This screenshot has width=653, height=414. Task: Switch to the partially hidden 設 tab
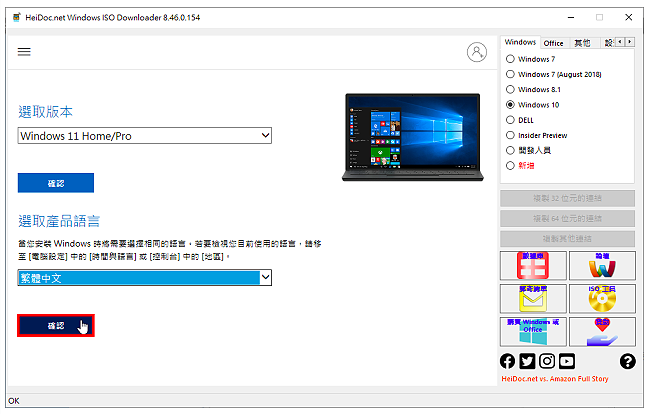[x=608, y=43]
